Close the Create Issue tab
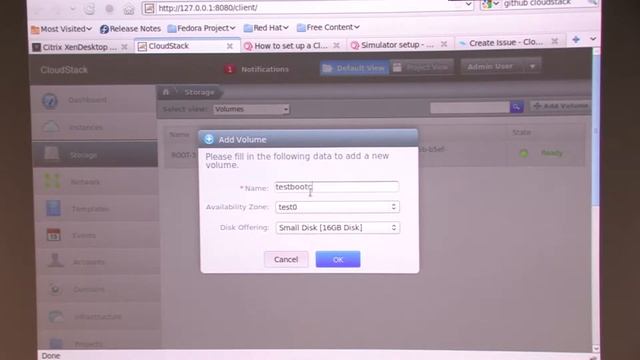Viewport: 640px width, 360px height. point(555,41)
